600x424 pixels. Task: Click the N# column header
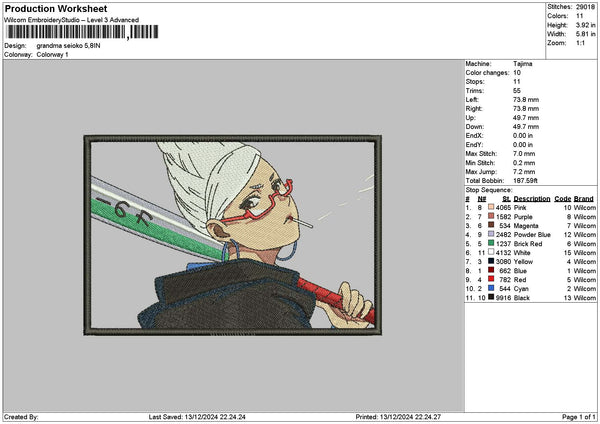pyautogui.click(x=482, y=199)
